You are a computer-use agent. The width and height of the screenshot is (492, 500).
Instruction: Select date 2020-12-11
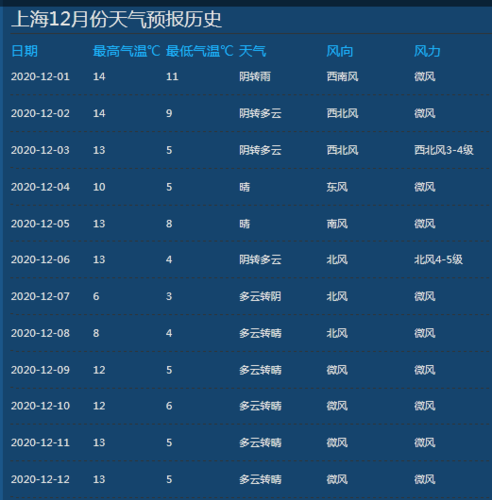40,442
